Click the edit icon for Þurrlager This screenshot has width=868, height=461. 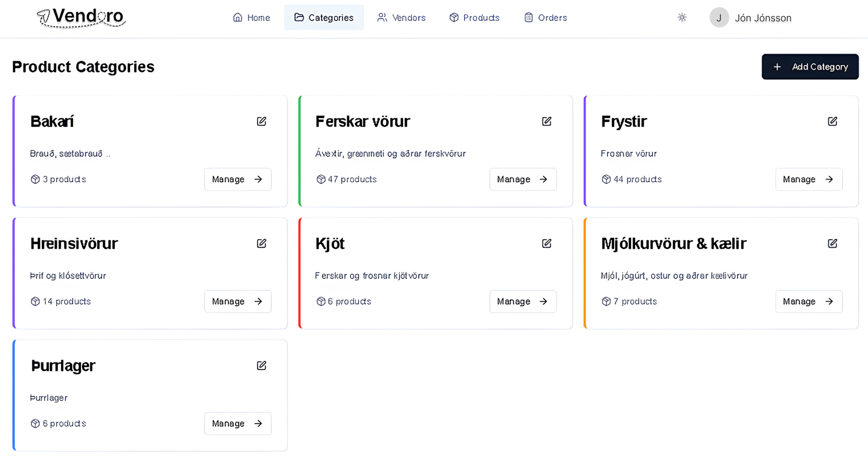(261, 365)
